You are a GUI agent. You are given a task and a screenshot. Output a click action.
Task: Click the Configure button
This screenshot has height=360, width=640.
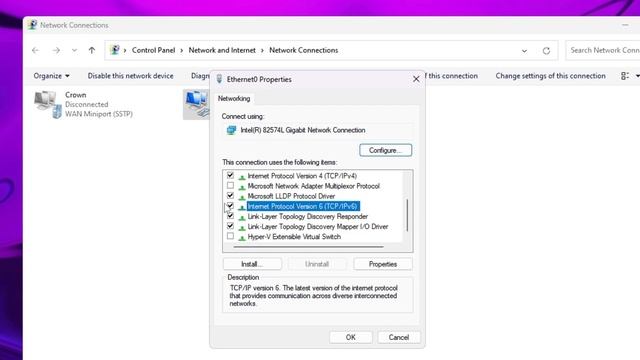point(386,150)
